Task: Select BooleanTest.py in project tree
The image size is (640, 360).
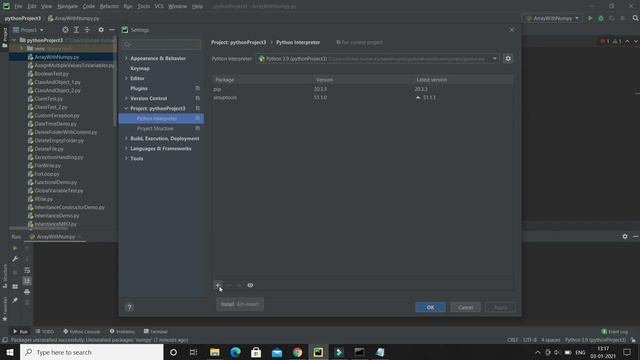Action: 51,73
